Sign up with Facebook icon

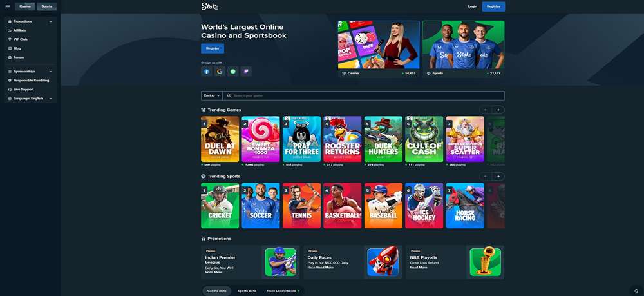pyautogui.click(x=207, y=72)
